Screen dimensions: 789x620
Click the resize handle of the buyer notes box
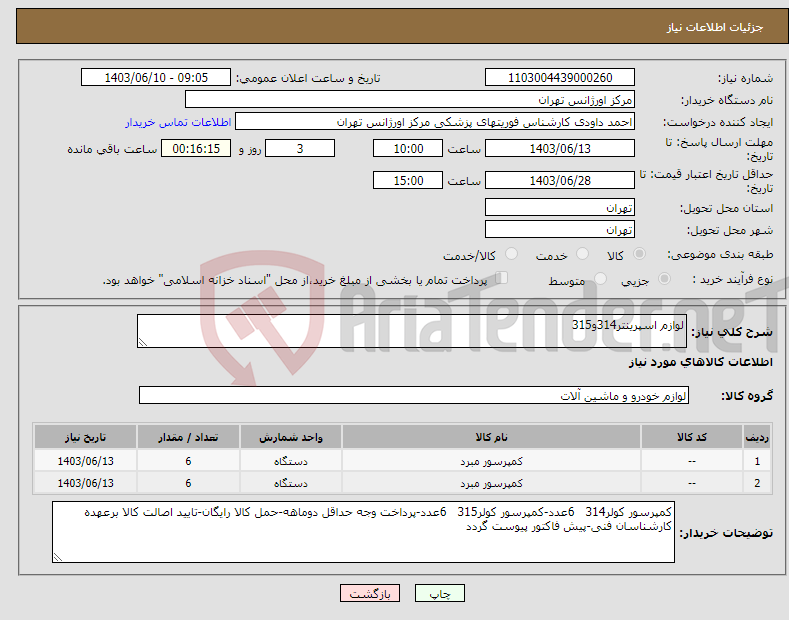pyautogui.click(x=58, y=557)
